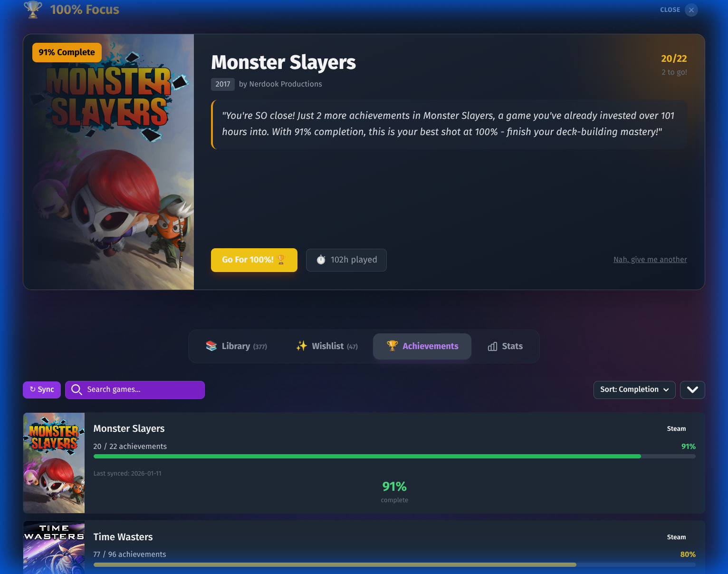Click the CLOSE label at top right

pos(670,10)
